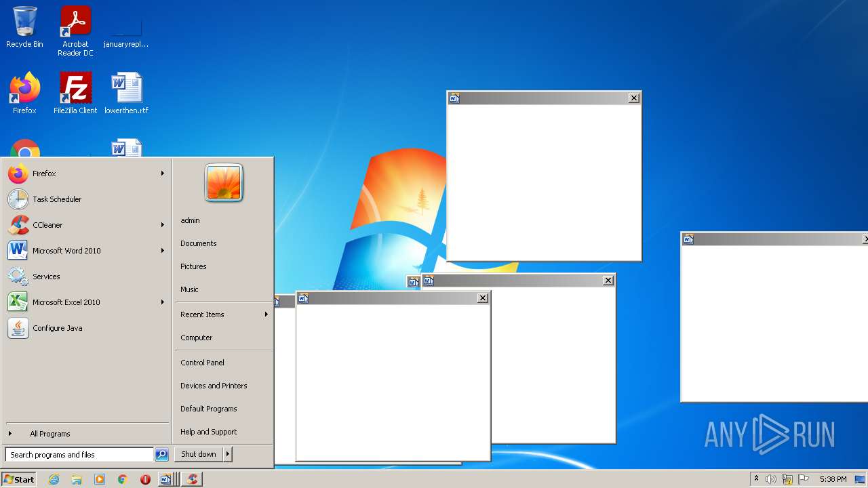
Task: Click Show desktop button at taskbar end
Action: (861, 479)
